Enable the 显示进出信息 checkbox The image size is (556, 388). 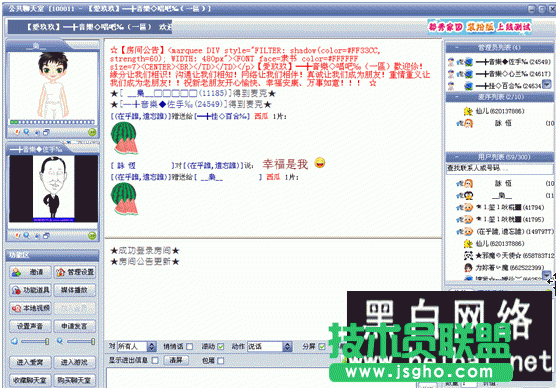[x=155, y=360]
